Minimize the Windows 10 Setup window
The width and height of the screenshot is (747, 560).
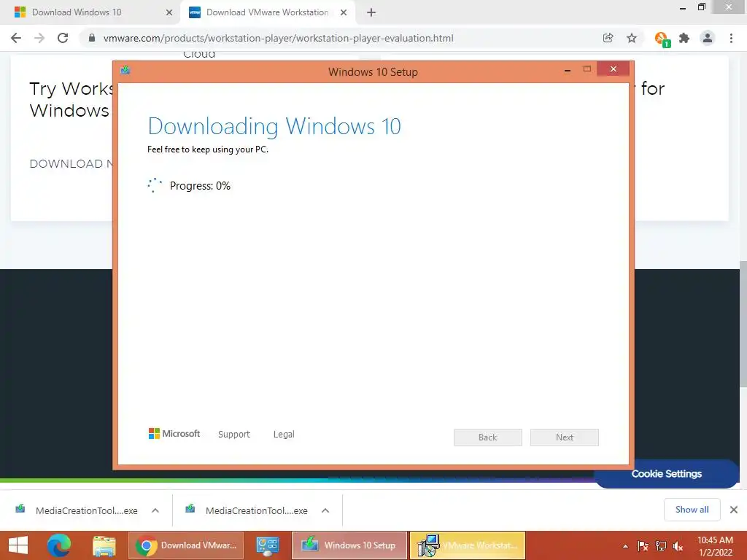click(x=568, y=71)
